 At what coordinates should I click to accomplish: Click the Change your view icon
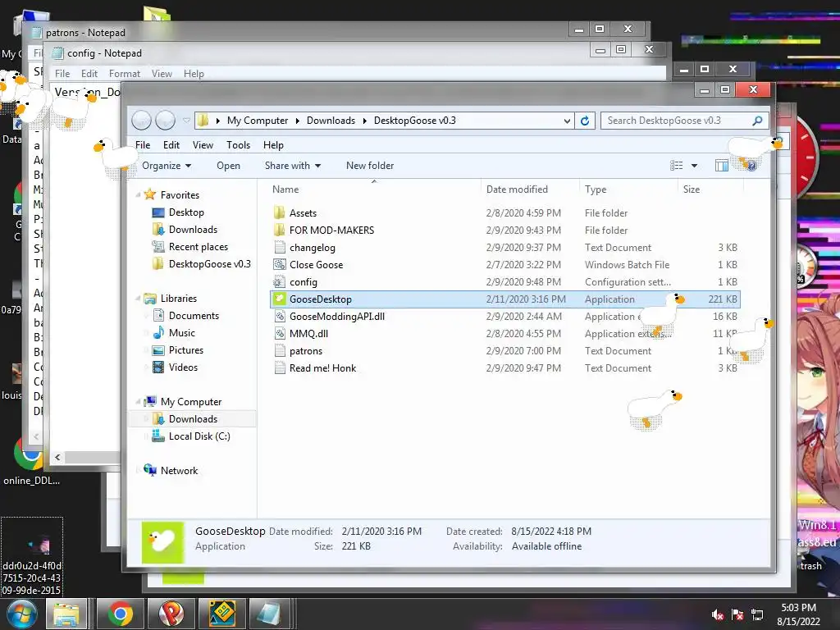coord(677,166)
